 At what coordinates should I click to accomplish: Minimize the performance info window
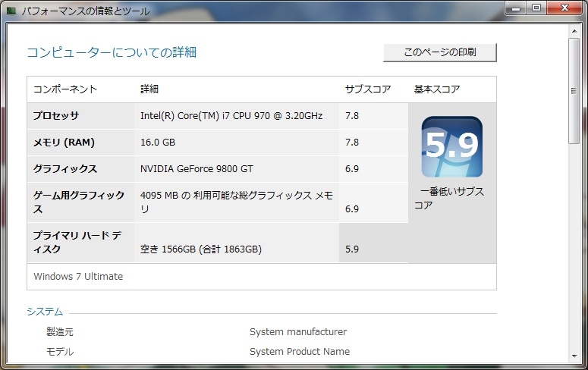(517, 8)
